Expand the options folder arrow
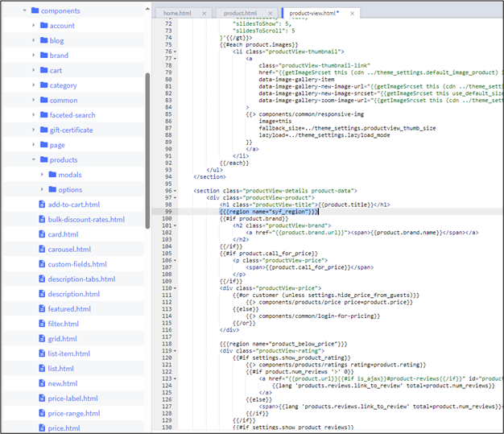Image resolution: width=504 pixels, height=434 pixels. (42, 190)
